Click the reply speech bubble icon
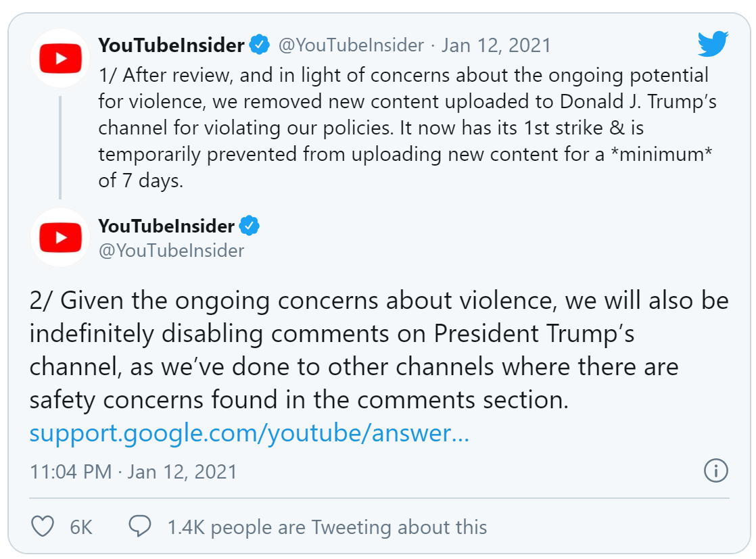 tap(140, 527)
